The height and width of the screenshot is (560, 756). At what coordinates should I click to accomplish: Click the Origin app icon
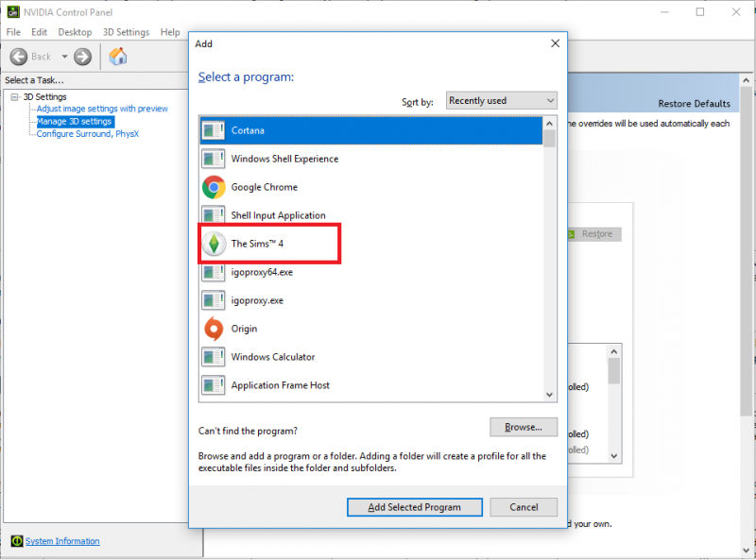[215, 329]
